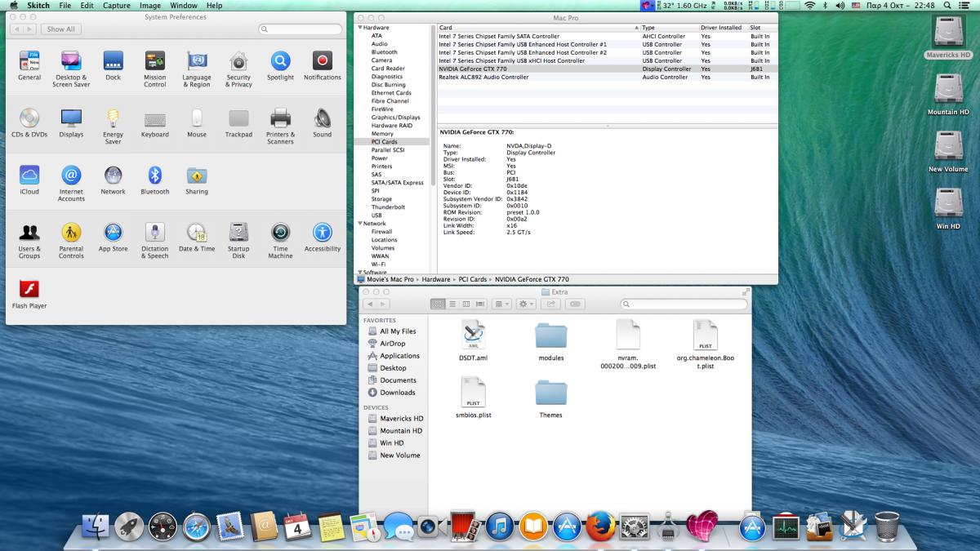Switch Finder to Cover Flow view
Screen dimensions: 980x551
click(480, 304)
